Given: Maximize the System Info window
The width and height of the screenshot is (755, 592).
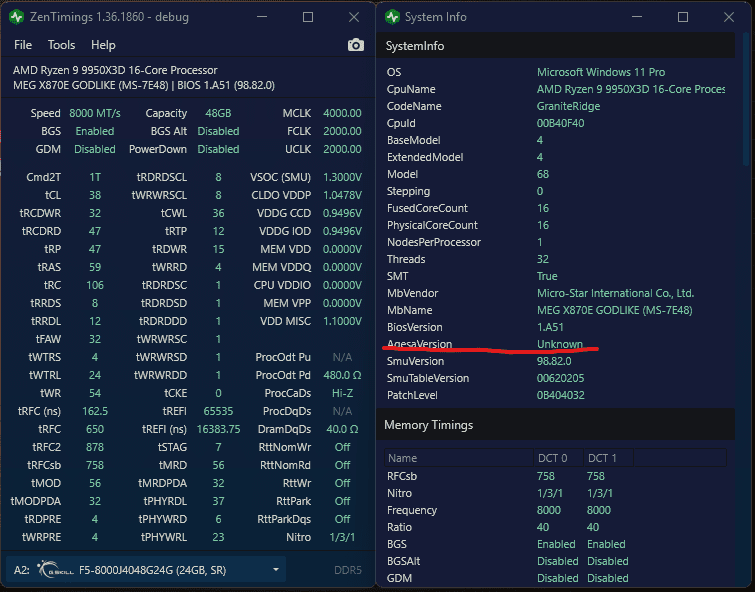Looking at the screenshot, I should point(683,17).
